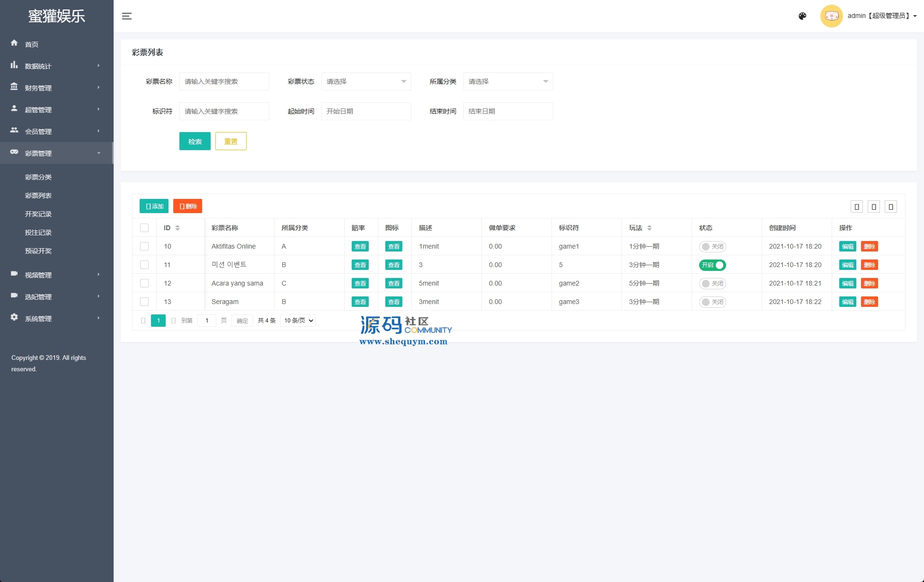This screenshot has width=924, height=582.
Task: Click the 彩票名称 search input field
Action: [224, 81]
